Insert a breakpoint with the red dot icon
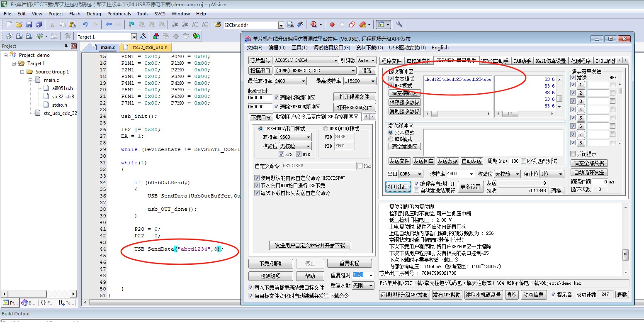 coord(332,24)
